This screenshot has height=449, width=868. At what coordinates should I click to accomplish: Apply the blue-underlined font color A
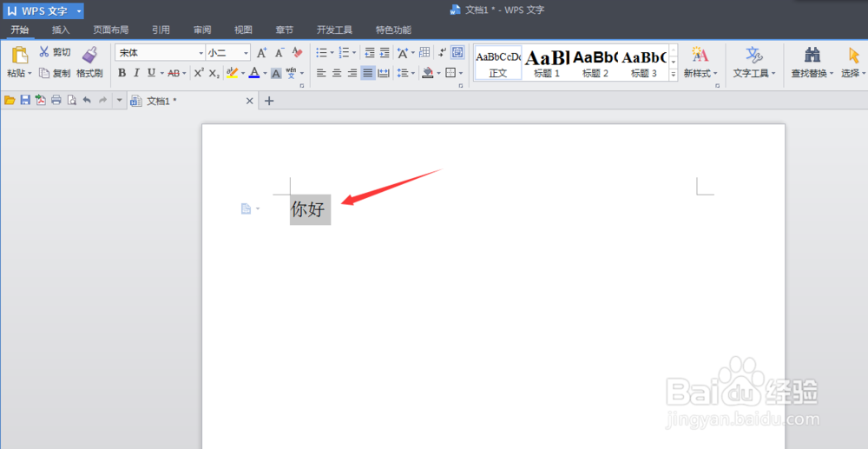(x=254, y=73)
